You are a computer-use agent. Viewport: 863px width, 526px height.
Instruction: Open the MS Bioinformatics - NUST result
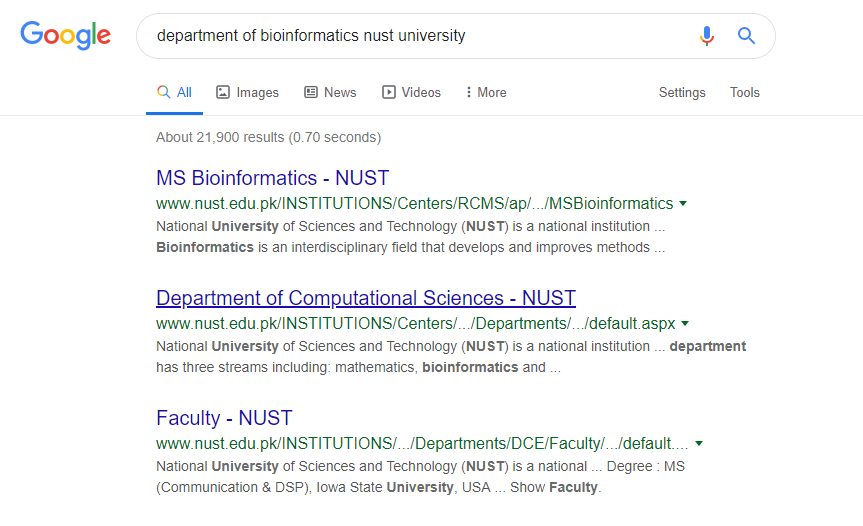[x=272, y=178]
